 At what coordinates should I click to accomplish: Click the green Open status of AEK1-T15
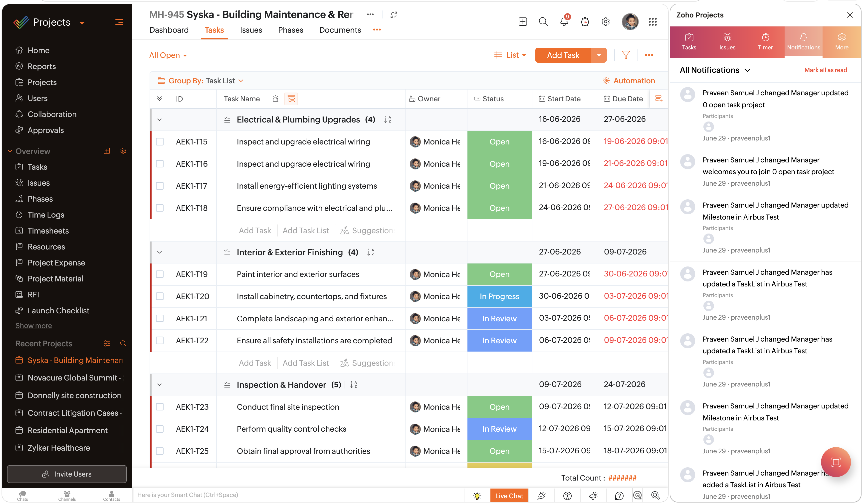(500, 142)
